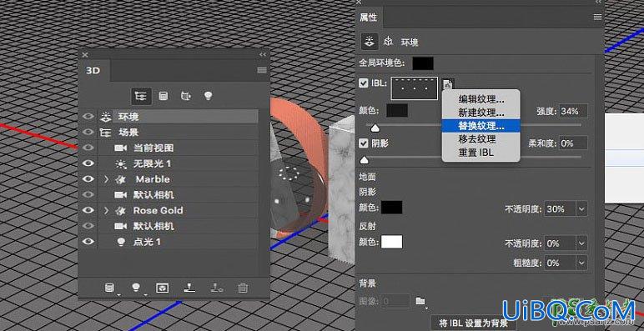Image resolution: width=644 pixels, height=331 pixels.
Task: Choose 移去纹理 from IBL menu
Action: point(481,139)
